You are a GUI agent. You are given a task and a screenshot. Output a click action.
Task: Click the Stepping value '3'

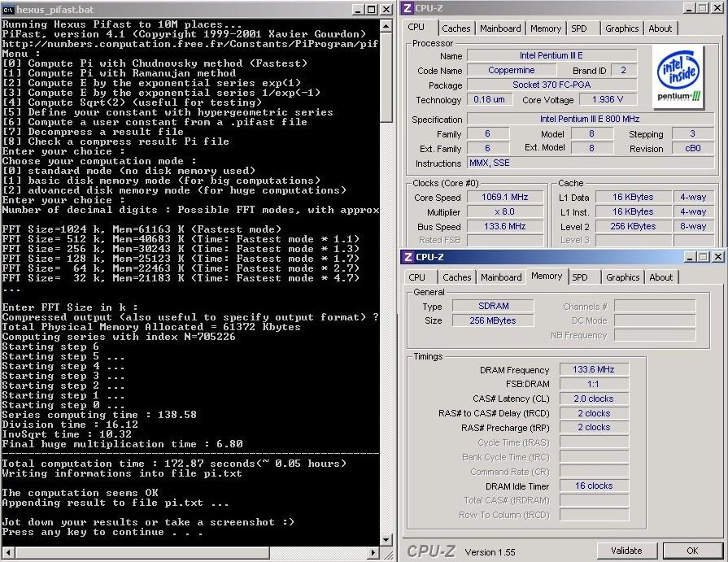coord(693,133)
